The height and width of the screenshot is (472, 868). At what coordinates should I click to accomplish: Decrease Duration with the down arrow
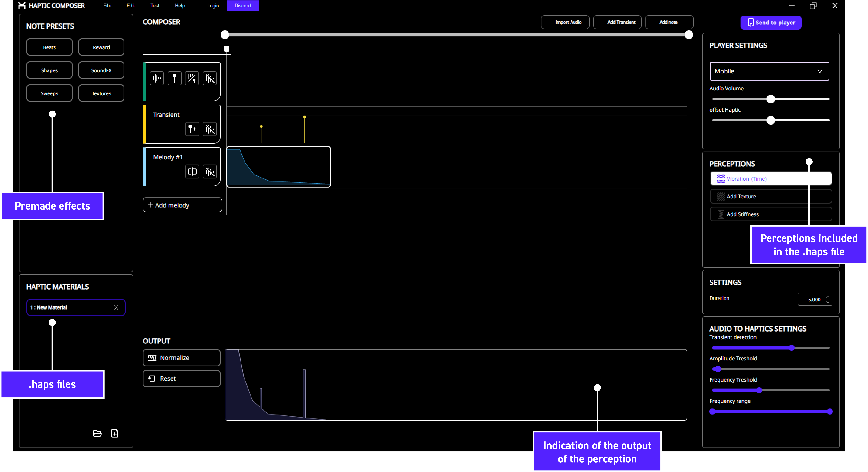[x=828, y=302]
